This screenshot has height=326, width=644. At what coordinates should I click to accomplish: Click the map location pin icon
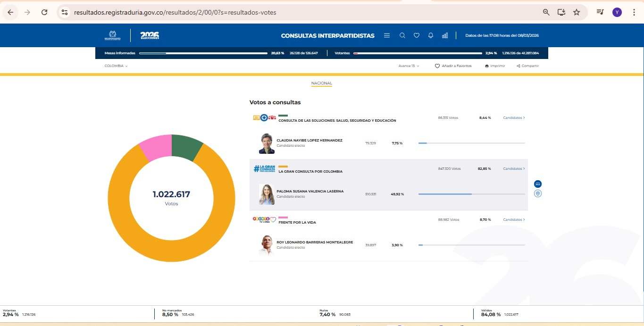538,193
